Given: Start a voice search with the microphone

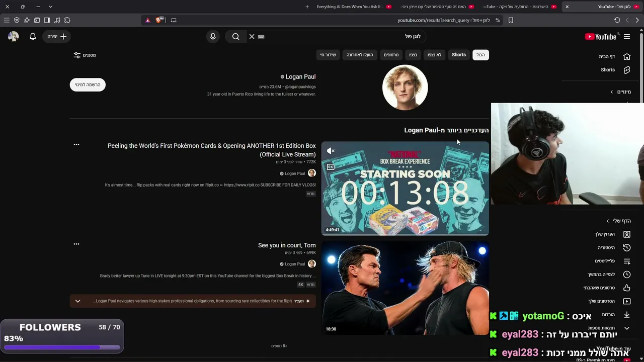Looking at the screenshot, I should click(x=213, y=37).
